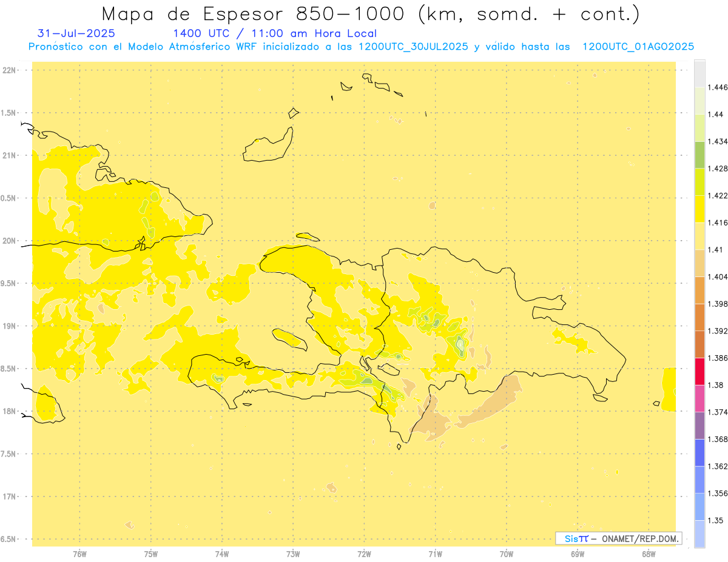
Task: Pick the green colorbar segment between 1.434 and 1.428
Action: point(699,155)
